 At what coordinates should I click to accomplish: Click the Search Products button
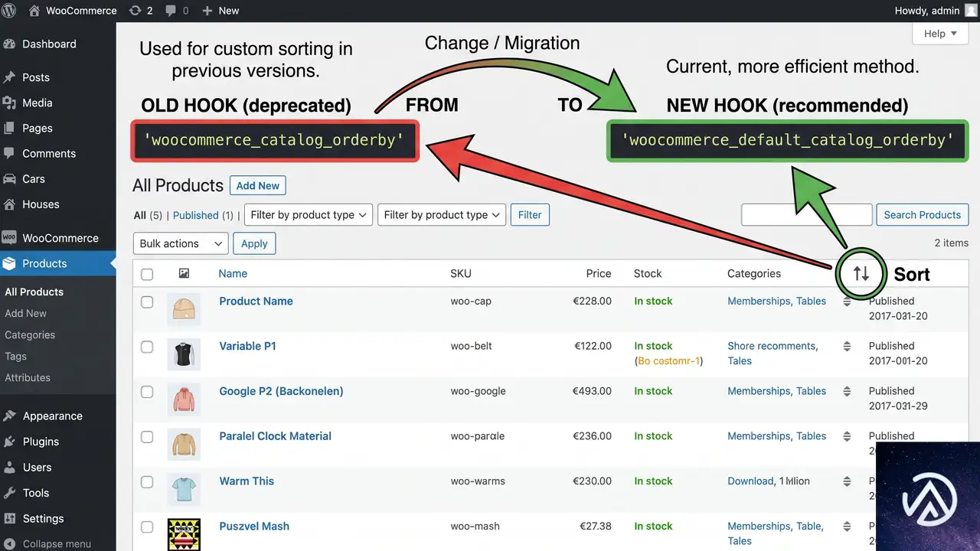point(922,215)
